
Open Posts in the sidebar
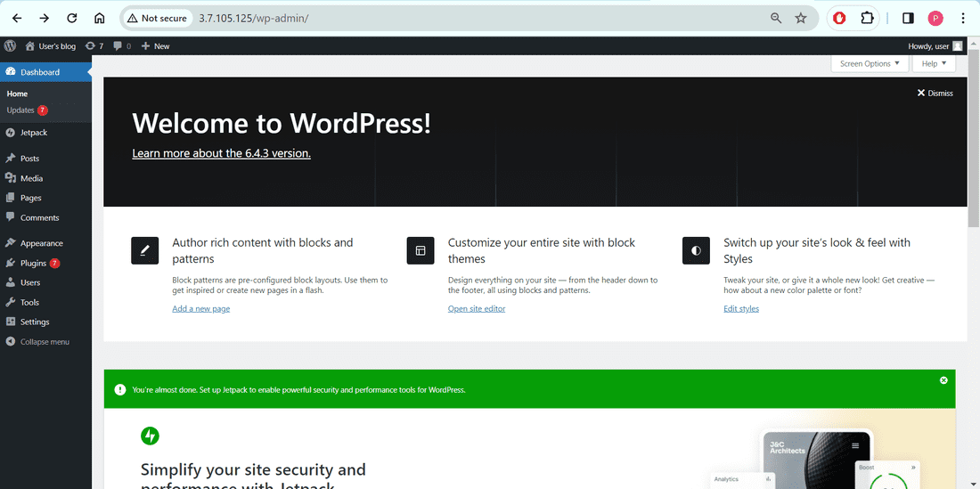point(45,159)
